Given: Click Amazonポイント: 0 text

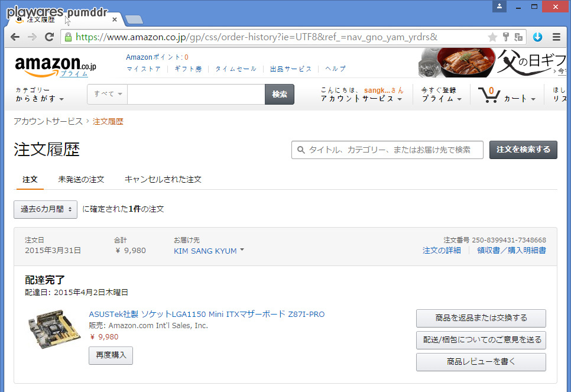Looking at the screenshot, I should pos(157,57).
